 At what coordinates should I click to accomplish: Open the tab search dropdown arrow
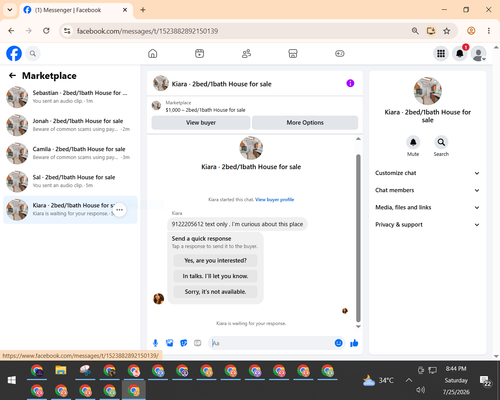(x=10, y=10)
